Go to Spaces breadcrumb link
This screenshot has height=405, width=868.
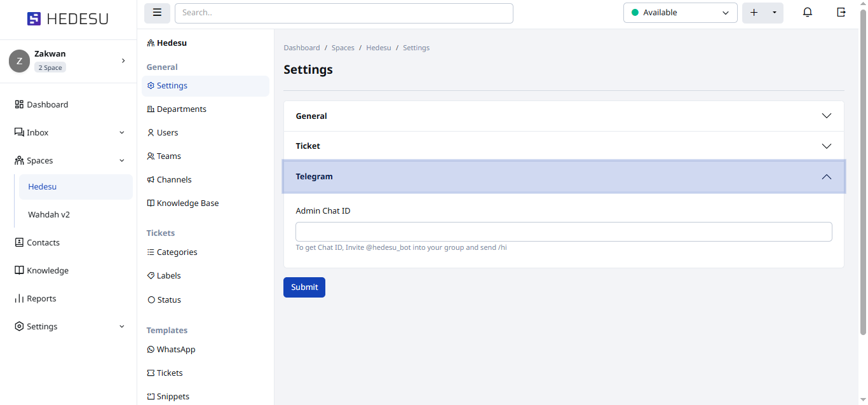click(342, 48)
